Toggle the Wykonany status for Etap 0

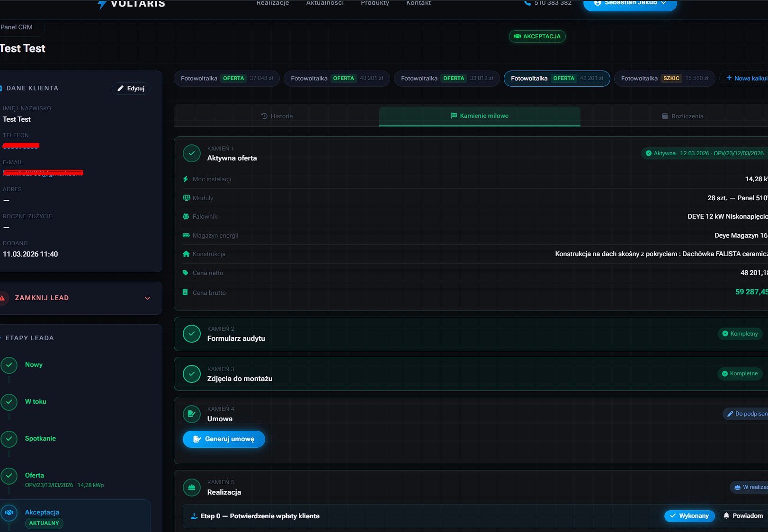coord(689,516)
